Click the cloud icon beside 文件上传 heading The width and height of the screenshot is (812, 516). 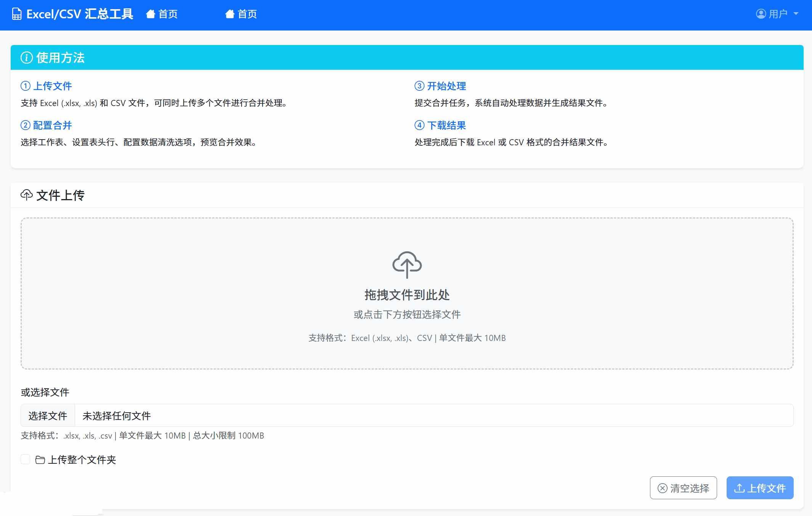26,195
